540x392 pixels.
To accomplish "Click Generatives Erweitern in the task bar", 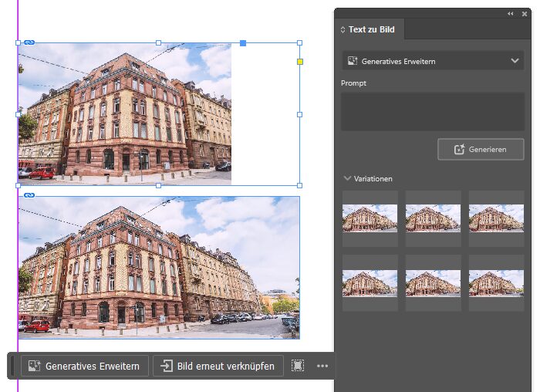I will pos(84,366).
